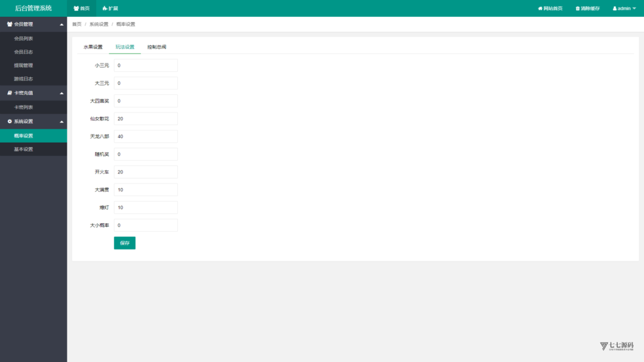The width and height of the screenshot is (644, 362).
Task: Click the 系统设置 gear icon in sidebar
Action: [x=9, y=121]
